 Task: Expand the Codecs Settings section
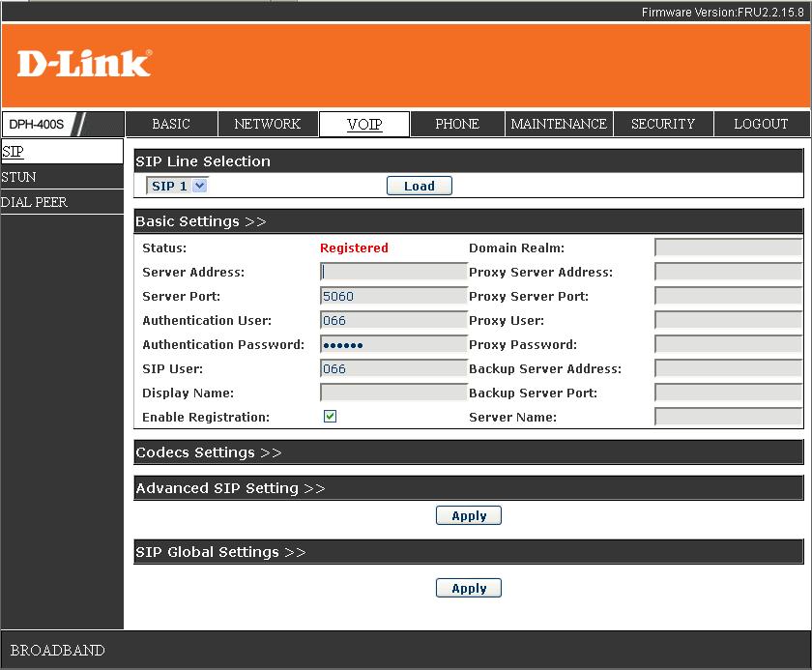(208, 452)
